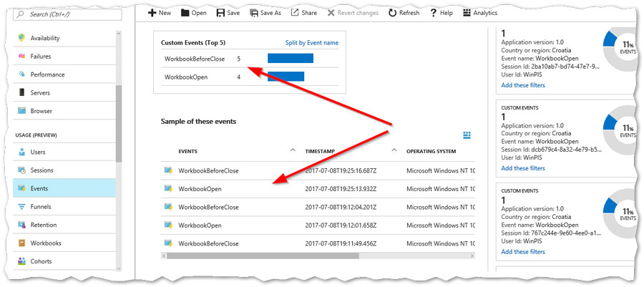Click event icon beside 19:25:13.932Z row
This screenshot has width=644, height=287.
tap(168, 188)
